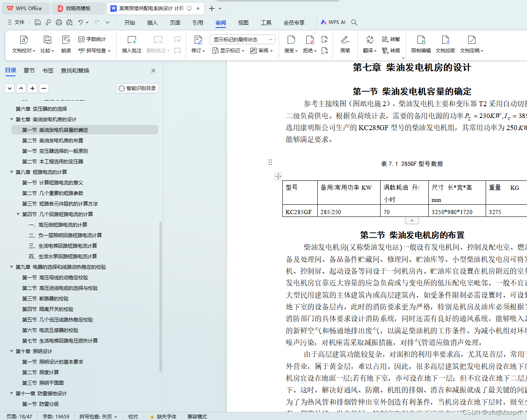Open the 引用 ribbon tab
527x420 pixels.
tap(198, 23)
